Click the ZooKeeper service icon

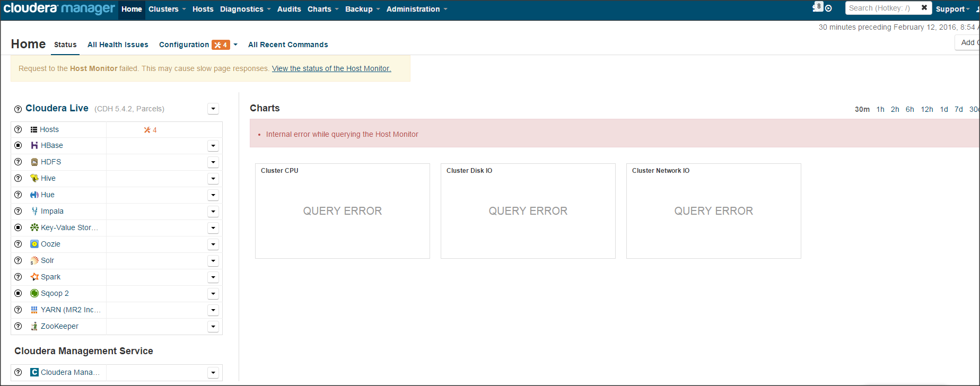pos(34,326)
